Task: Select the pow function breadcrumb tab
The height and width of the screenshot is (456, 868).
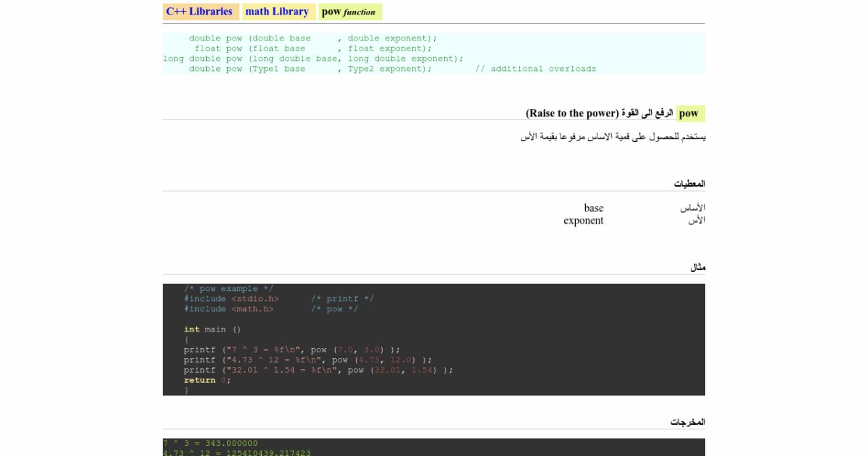Action: click(350, 12)
